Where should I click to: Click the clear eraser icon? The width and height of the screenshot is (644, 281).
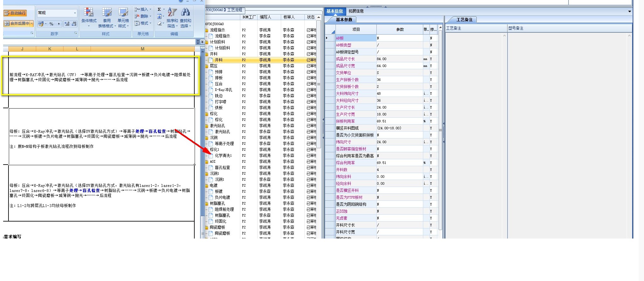click(x=159, y=23)
